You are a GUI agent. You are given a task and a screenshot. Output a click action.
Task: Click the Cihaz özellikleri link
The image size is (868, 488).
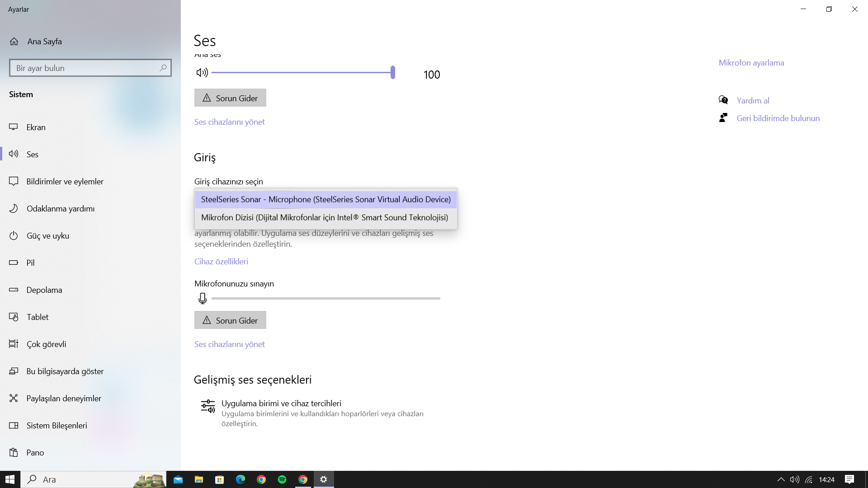pos(221,262)
